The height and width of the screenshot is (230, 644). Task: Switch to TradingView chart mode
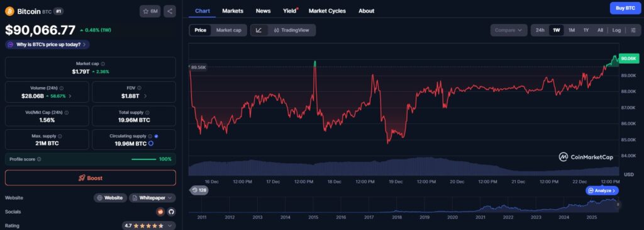click(x=292, y=30)
